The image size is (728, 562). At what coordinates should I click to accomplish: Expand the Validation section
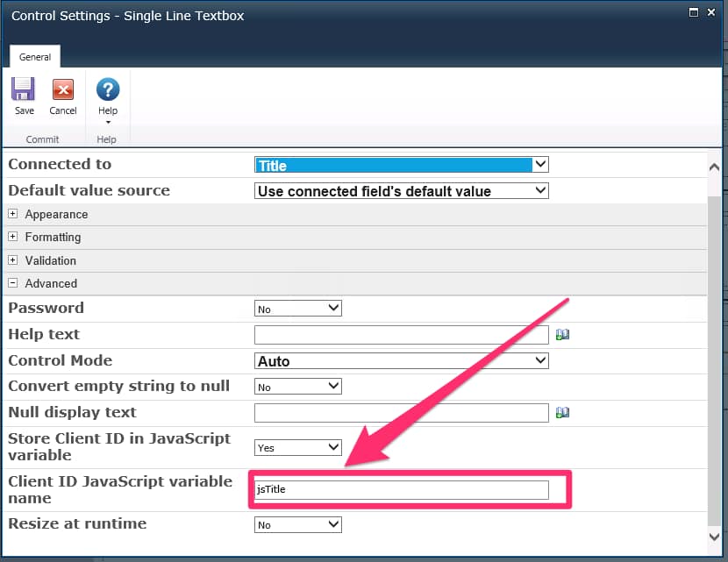tap(14, 260)
